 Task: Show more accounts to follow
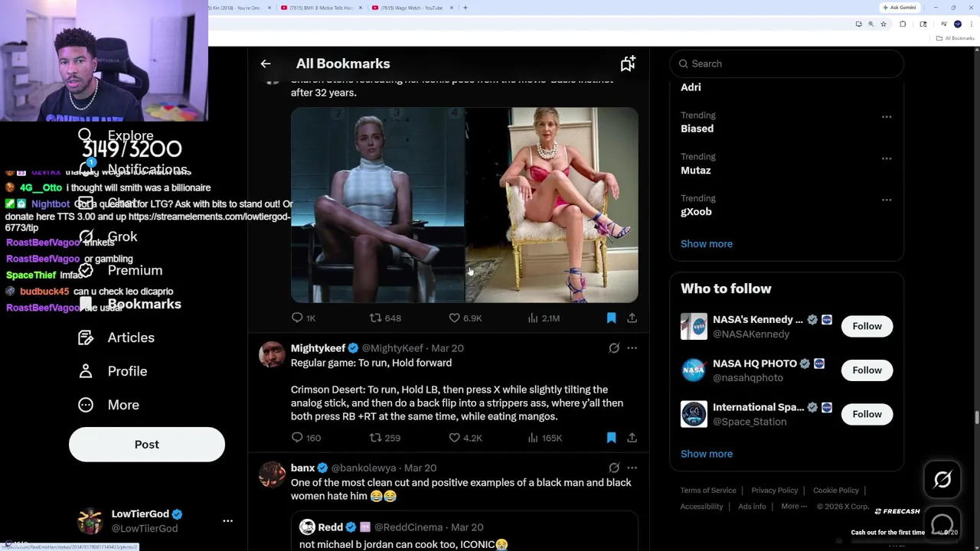coord(706,454)
